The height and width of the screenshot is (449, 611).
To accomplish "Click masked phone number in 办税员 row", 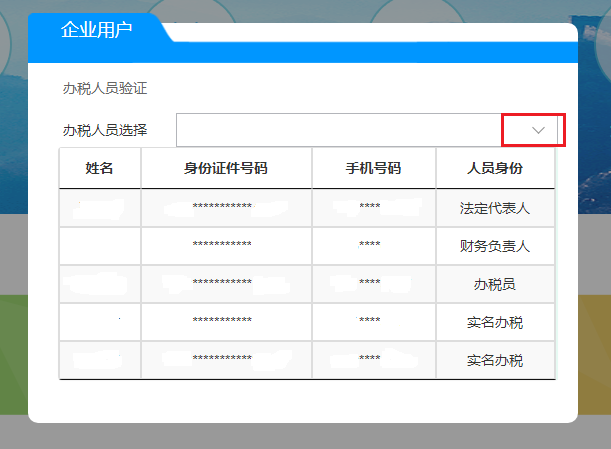I will [370, 284].
